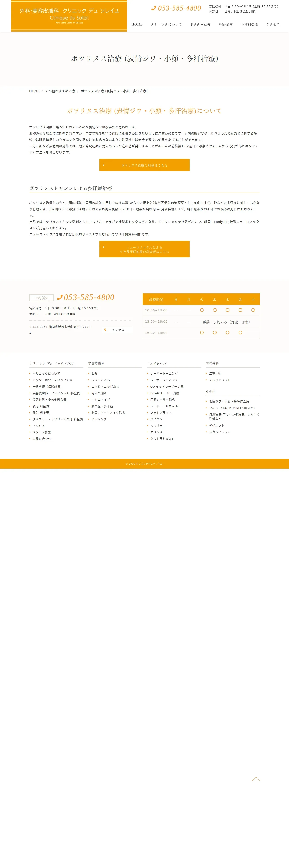Open 美容皮膚科・フェイシャル 料金表 link
The height and width of the screenshot is (868, 289).
[56, 393]
